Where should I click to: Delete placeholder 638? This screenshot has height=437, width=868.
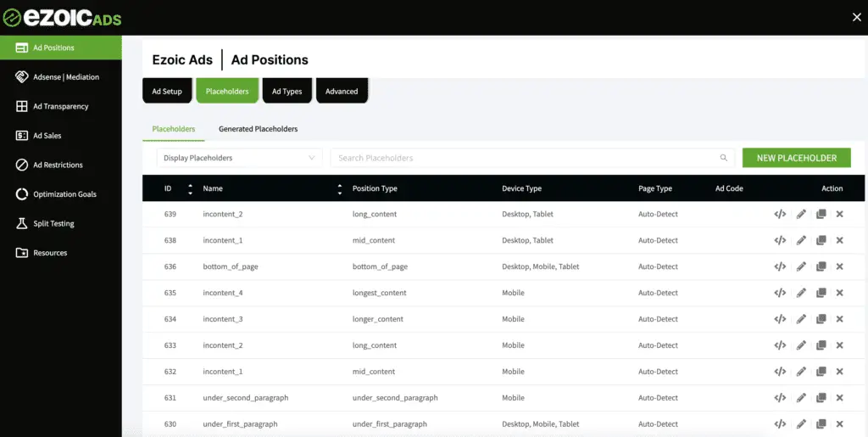coord(840,240)
